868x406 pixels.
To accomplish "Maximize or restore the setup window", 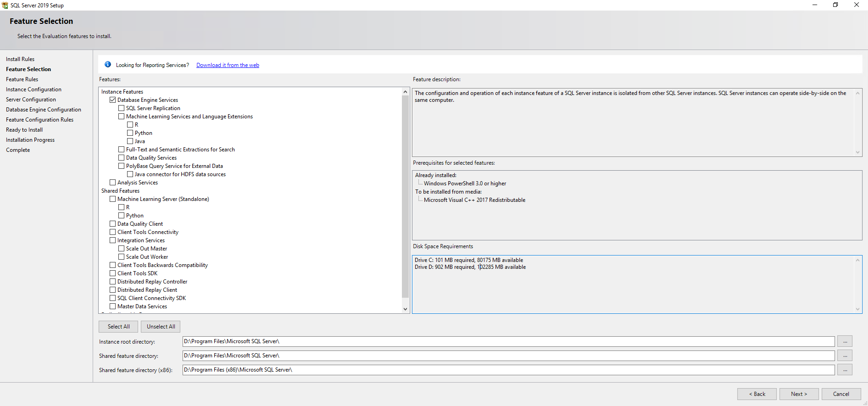I will 835,5.
